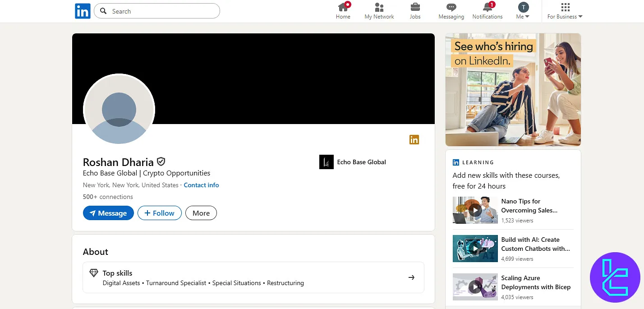Open the More actions button
644x309 pixels.
point(201,213)
